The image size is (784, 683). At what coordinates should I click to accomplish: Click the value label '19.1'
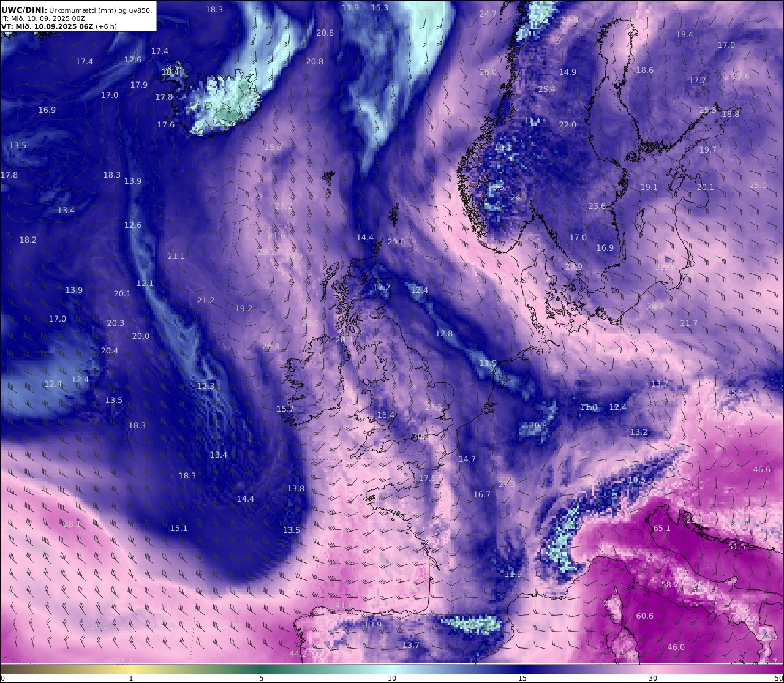point(649,187)
